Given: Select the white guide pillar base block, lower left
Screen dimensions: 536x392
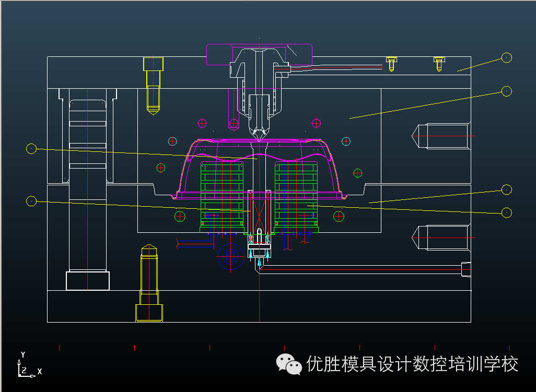Looking at the screenshot, I should click(88, 281).
